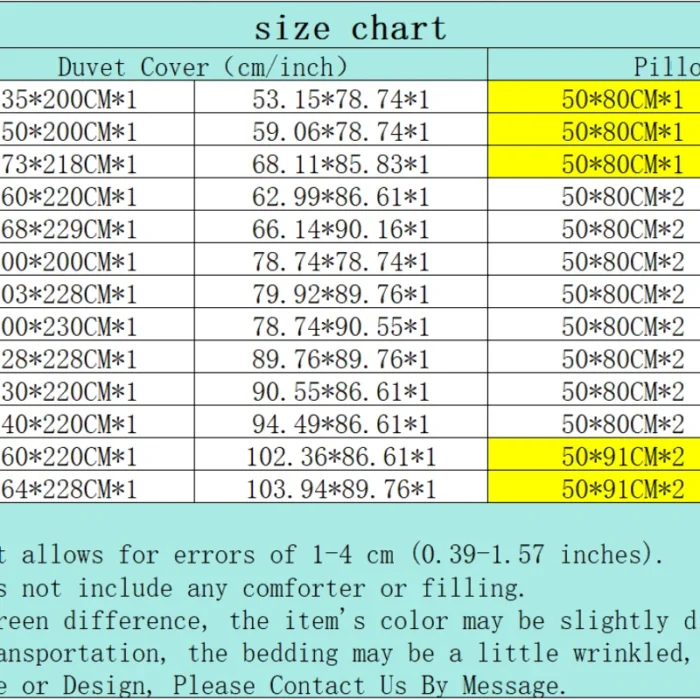Click the cell reading "35*200CM*1"
The image size is (700, 700).
[x=97, y=97]
